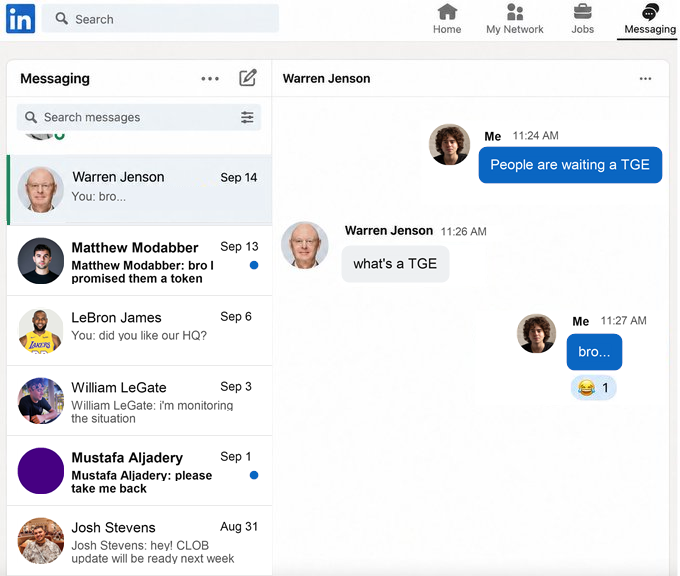Click the Sep 14 date on Warren Jenson row
680x576 pixels.
[x=239, y=177]
